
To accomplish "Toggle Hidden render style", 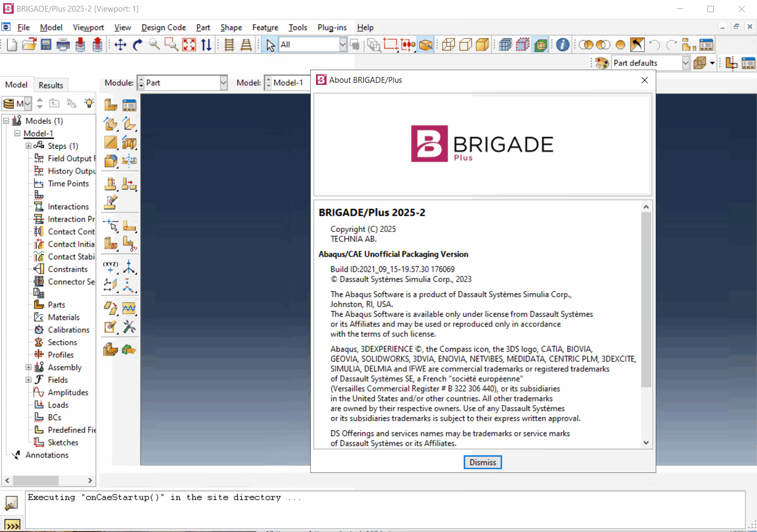I will (x=465, y=45).
